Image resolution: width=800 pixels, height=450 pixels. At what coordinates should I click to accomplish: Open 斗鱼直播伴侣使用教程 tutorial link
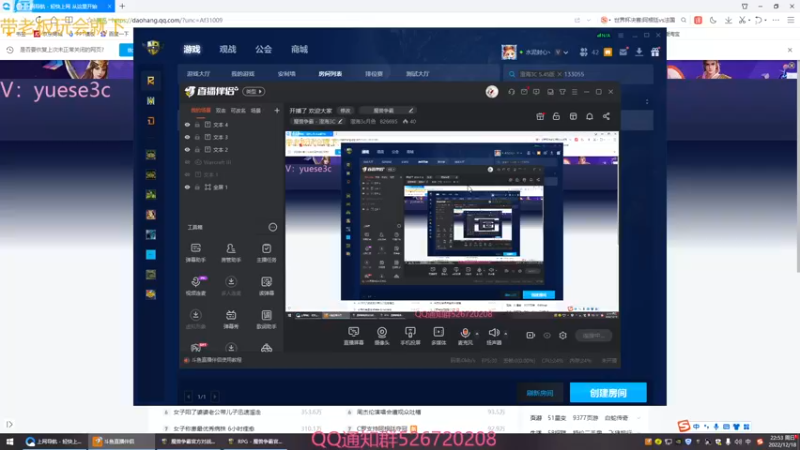pyautogui.click(x=216, y=360)
